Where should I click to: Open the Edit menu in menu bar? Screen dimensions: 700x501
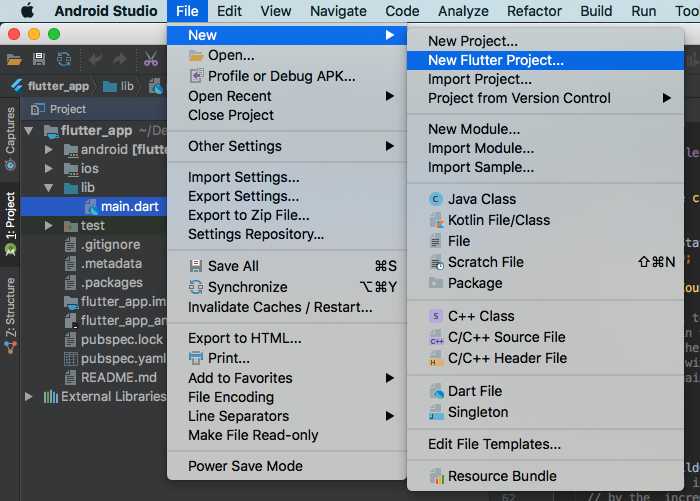pyautogui.click(x=229, y=11)
